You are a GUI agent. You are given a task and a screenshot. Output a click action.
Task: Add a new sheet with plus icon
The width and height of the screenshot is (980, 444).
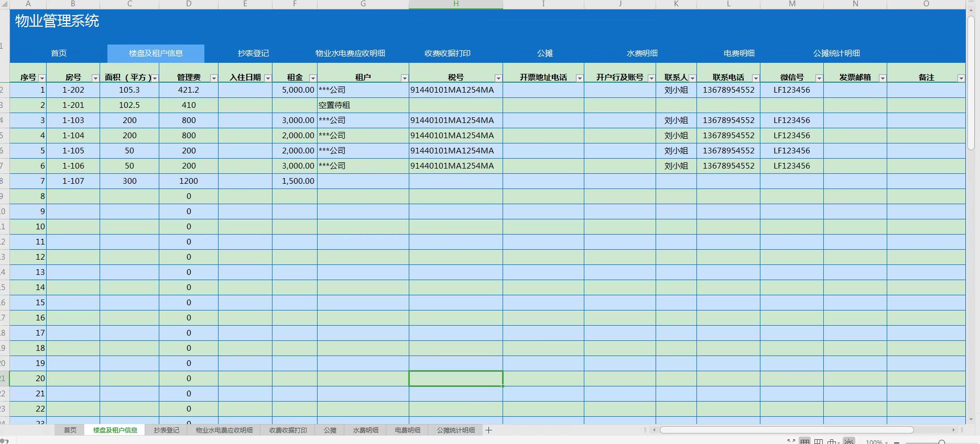pyautogui.click(x=488, y=430)
